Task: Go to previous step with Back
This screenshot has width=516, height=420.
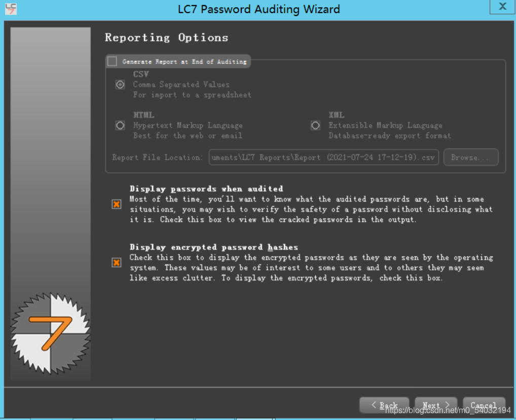Action: [384, 405]
